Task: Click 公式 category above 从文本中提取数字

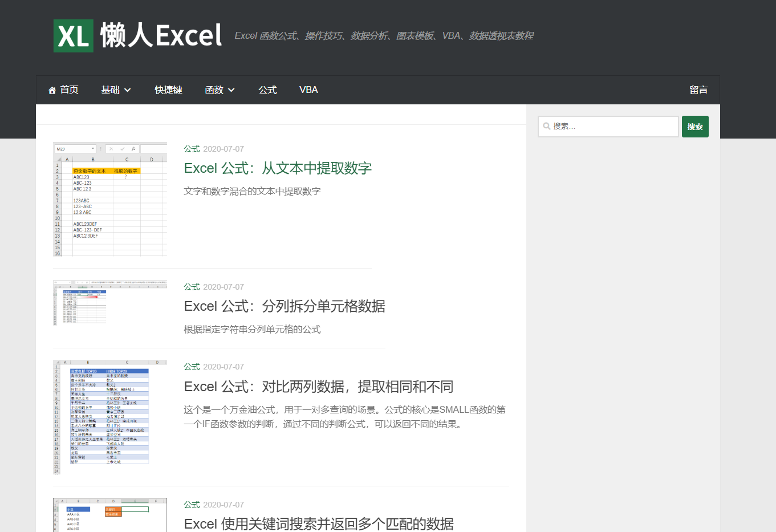Action: (192, 149)
